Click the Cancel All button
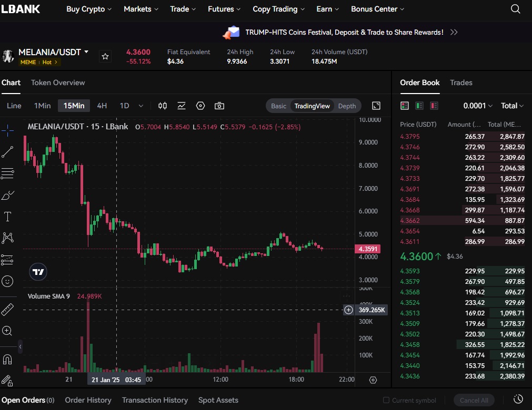 (474, 400)
